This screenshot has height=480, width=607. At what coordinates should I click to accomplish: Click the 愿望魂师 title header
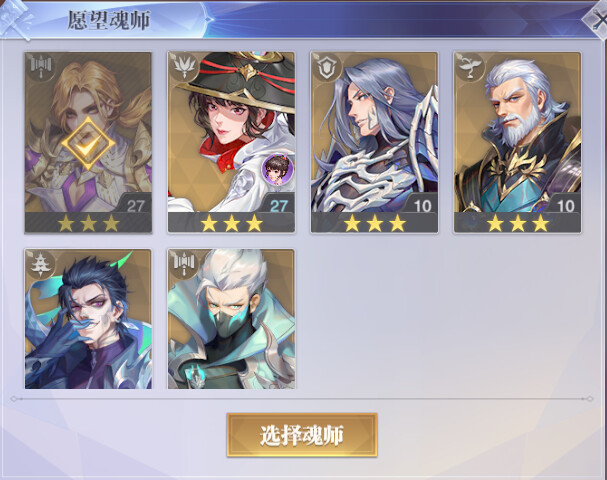click(108, 20)
